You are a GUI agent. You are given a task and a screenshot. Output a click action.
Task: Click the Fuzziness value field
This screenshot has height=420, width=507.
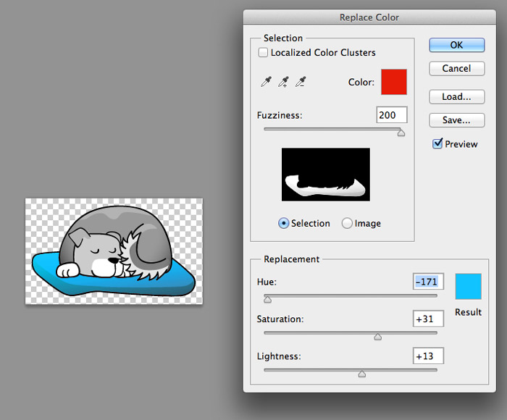click(392, 115)
